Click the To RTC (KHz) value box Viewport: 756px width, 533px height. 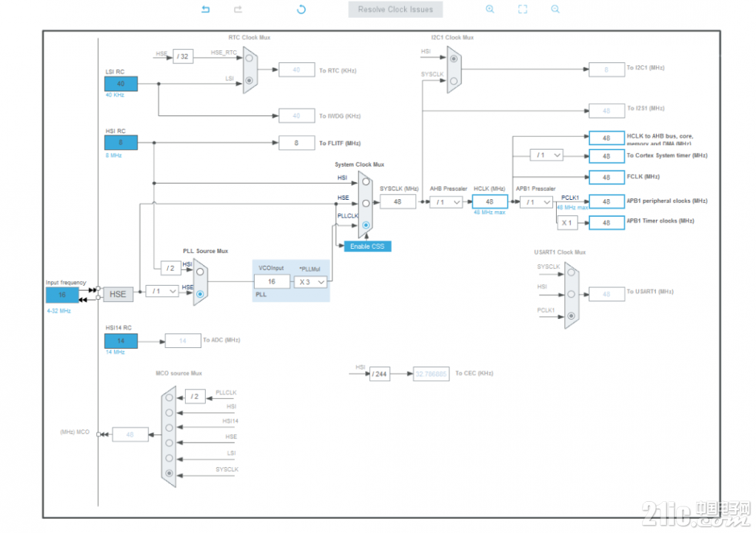[296, 70]
